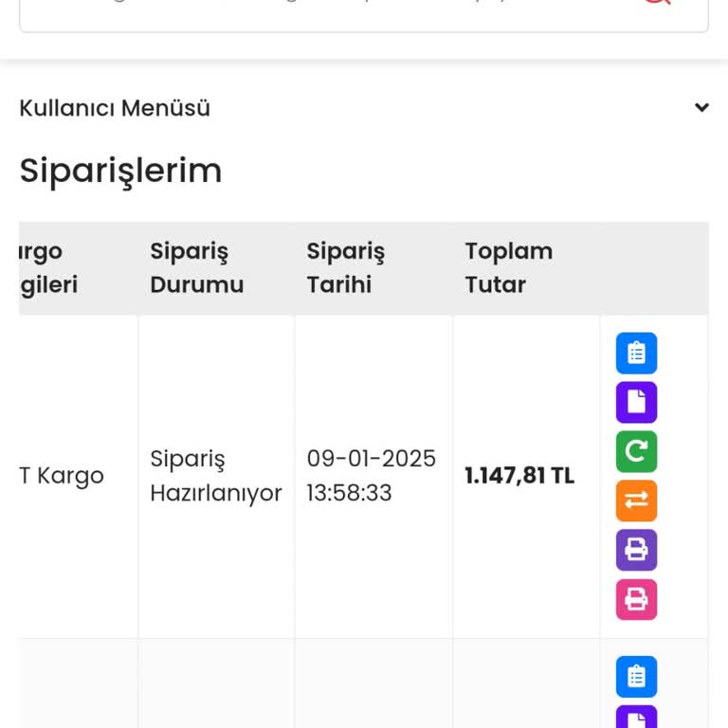The width and height of the screenshot is (728, 728).
Task: Open the Kullanıcı Menüsü label
Action: pos(115,108)
